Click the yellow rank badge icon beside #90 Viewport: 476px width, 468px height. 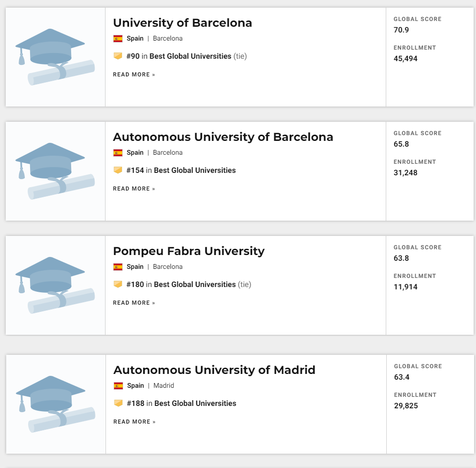pyautogui.click(x=118, y=56)
